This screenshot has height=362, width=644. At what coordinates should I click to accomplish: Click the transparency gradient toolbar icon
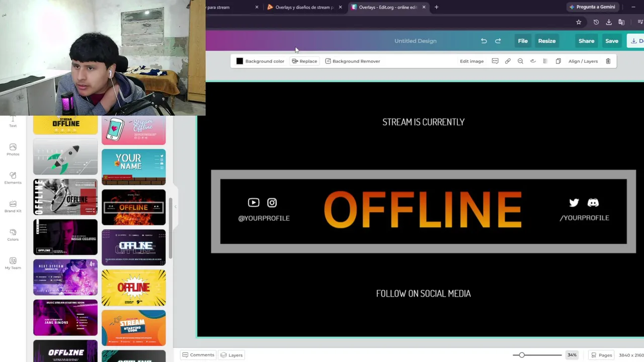545,61
